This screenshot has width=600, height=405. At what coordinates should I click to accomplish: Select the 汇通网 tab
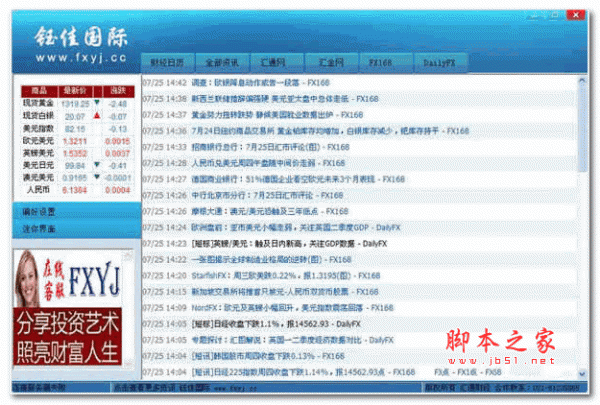click(x=277, y=63)
